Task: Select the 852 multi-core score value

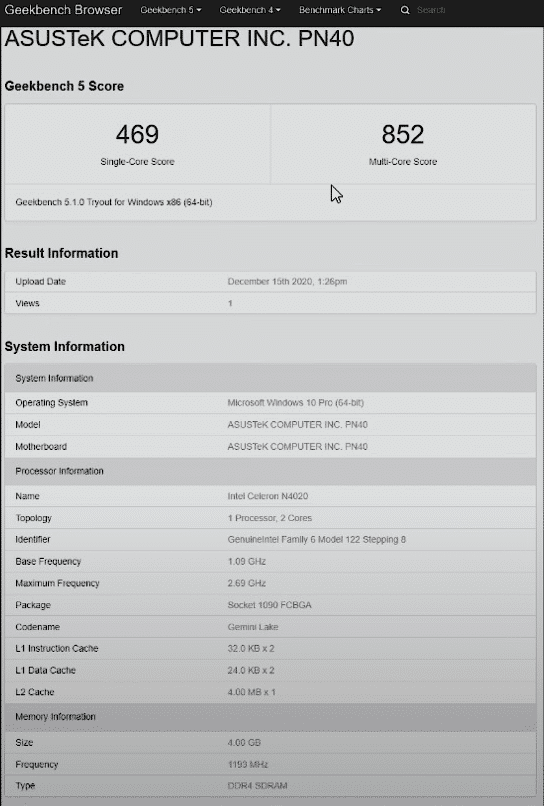Action: click(403, 134)
